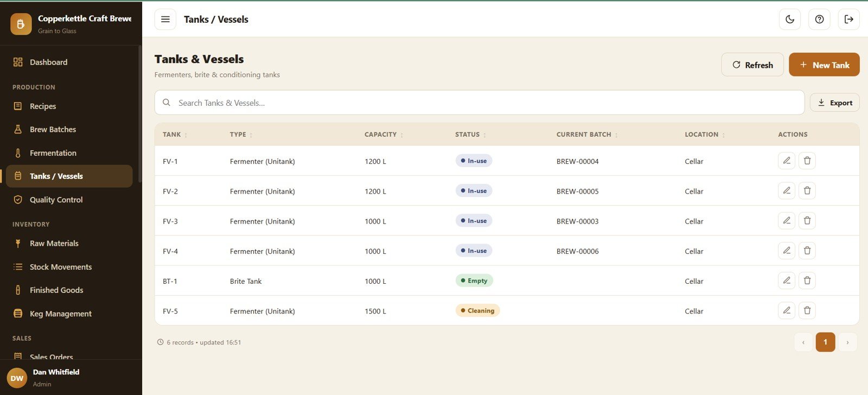Edit the FV-1 tank row
The width and height of the screenshot is (868, 395).
click(x=787, y=161)
